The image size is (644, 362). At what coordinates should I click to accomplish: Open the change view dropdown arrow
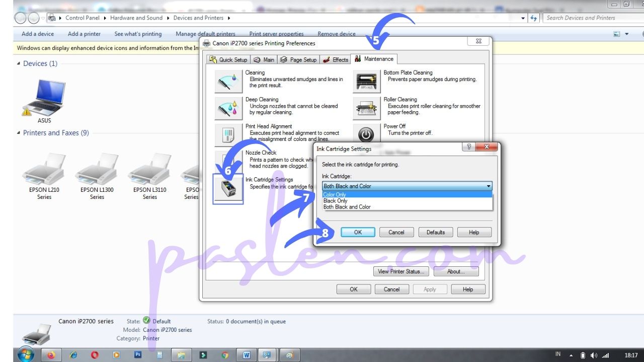click(x=627, y=34)
